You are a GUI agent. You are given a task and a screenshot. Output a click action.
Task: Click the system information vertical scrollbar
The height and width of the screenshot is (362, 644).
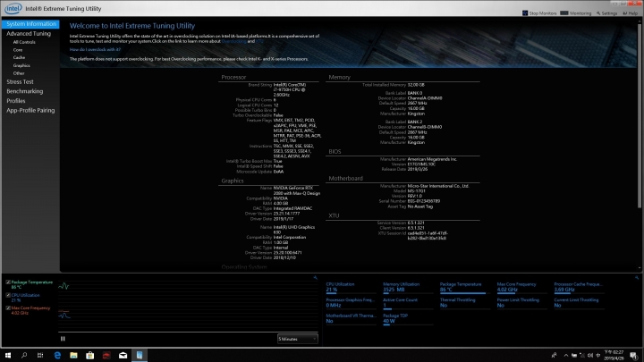[x=640, y=115]
